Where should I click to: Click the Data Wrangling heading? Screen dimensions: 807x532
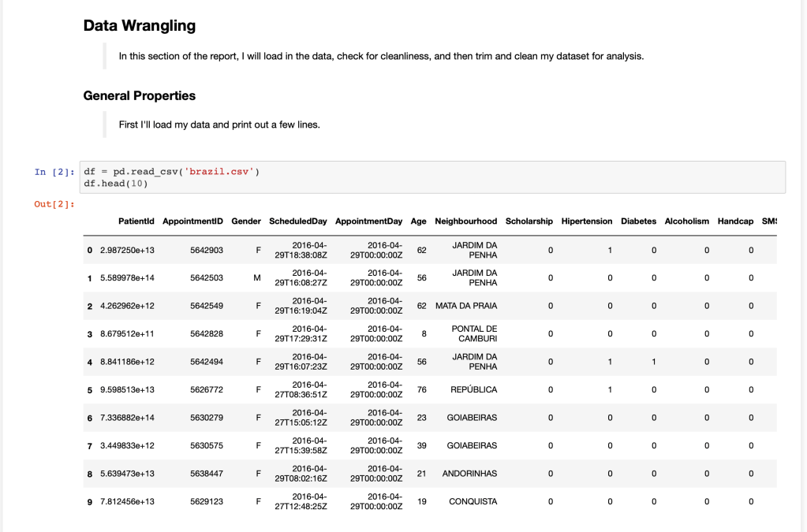(x=139, y=26)
